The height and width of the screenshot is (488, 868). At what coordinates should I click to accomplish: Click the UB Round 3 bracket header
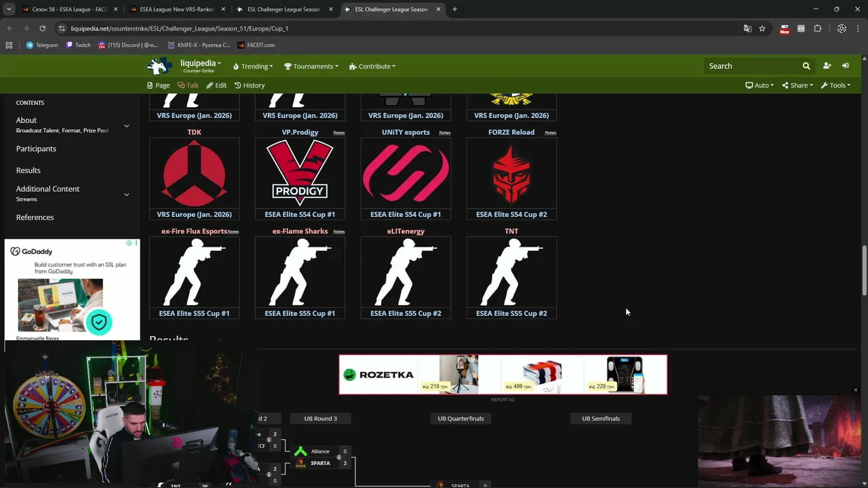point(320,418)
